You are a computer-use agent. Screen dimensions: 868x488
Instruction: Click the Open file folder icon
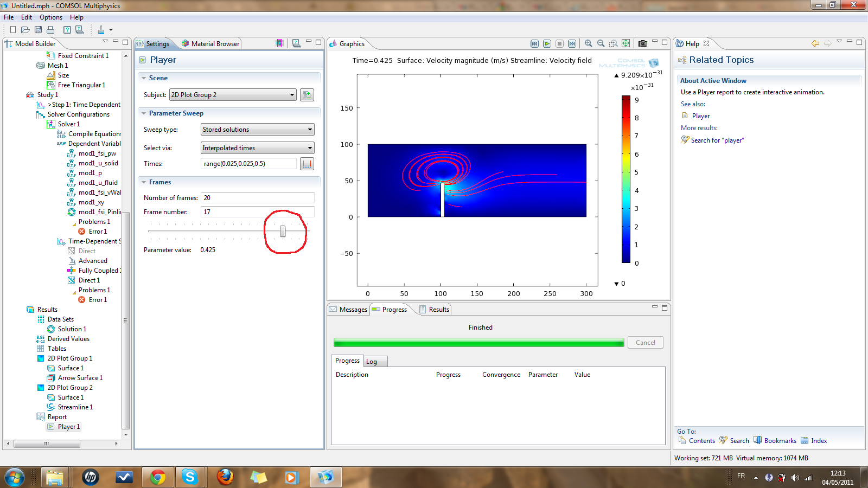click(x=25, y=30)
